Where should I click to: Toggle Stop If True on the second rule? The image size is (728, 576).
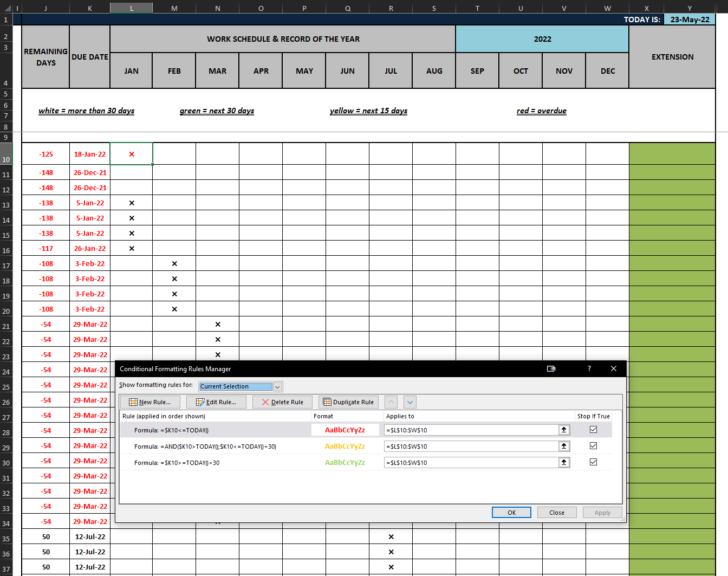pyautogui.click(x=593, y=445)
